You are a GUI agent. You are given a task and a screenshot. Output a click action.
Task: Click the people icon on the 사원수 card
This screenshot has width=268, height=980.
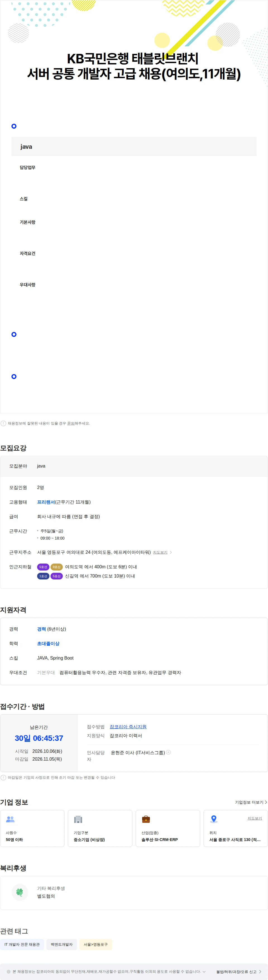point(10,819)
